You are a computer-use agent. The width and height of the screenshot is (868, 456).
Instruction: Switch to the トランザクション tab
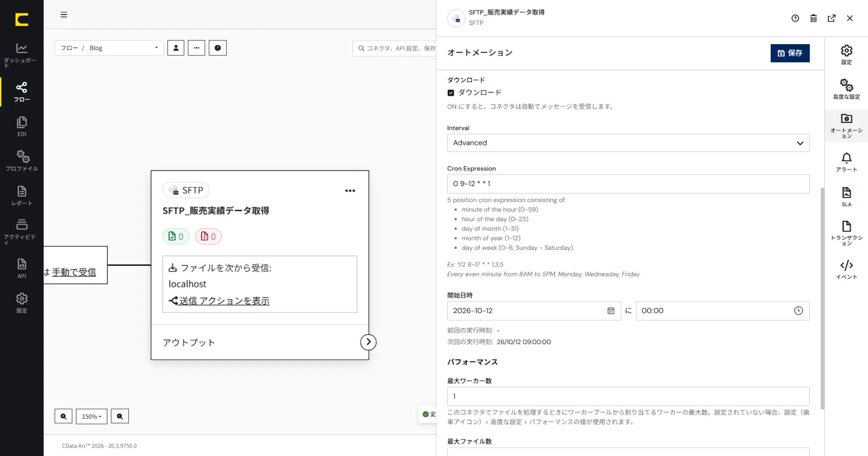(846, 233)
